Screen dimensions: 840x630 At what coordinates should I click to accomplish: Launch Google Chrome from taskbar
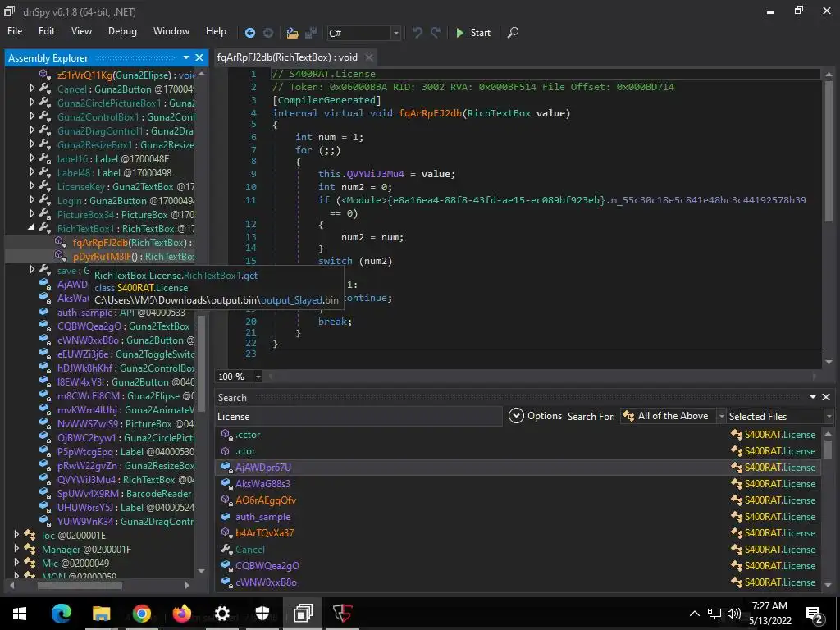click(x=141, y=614)
